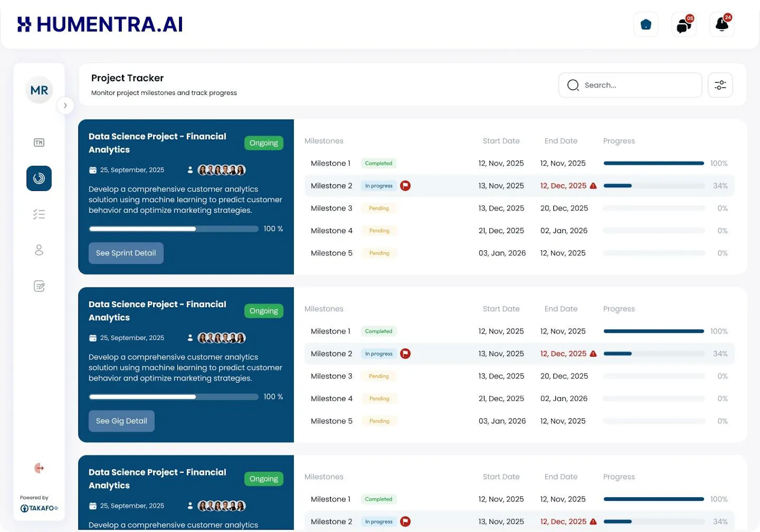Click the HUMENTRA.AI logo

100,24
